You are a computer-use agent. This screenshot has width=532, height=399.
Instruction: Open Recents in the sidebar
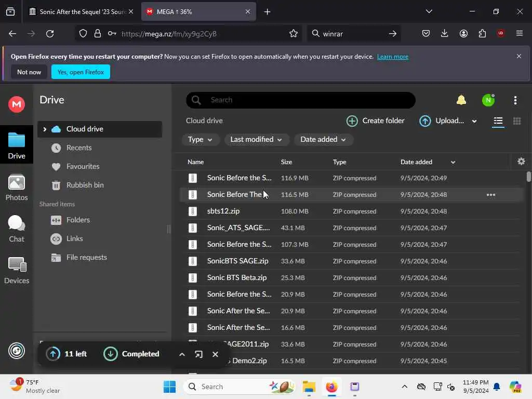point(79,148)
